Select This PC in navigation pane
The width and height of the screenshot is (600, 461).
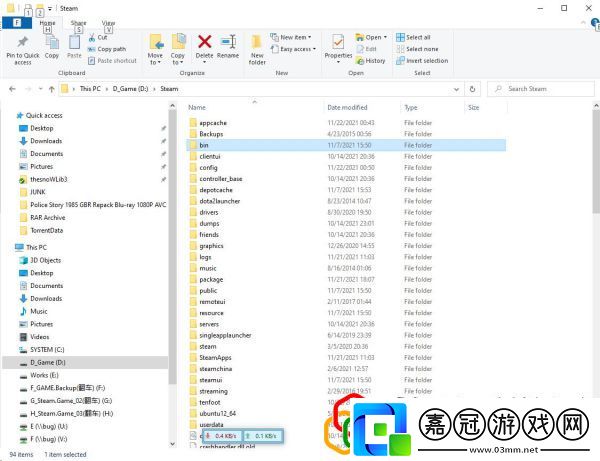tap(36, 248)
